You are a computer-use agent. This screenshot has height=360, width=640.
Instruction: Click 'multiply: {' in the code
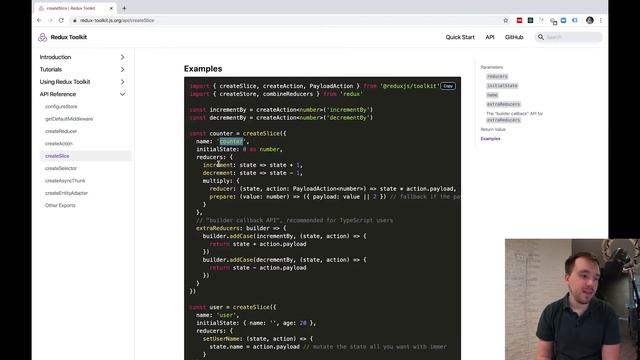(x=221, y=181)
